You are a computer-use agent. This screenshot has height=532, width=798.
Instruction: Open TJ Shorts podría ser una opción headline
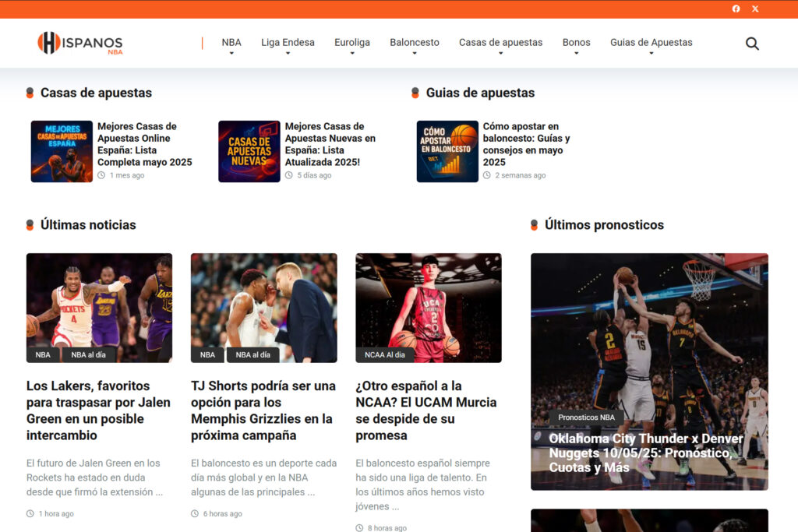point(263,410)
